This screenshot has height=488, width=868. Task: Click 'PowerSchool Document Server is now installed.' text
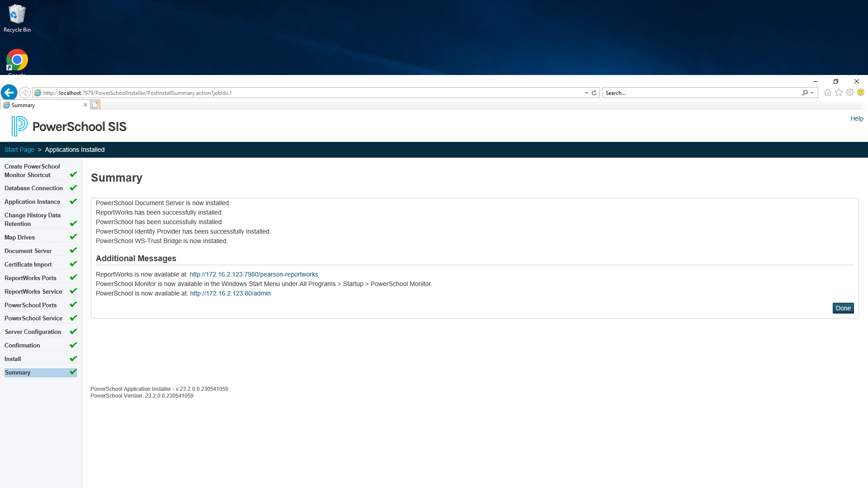point(163,203)
